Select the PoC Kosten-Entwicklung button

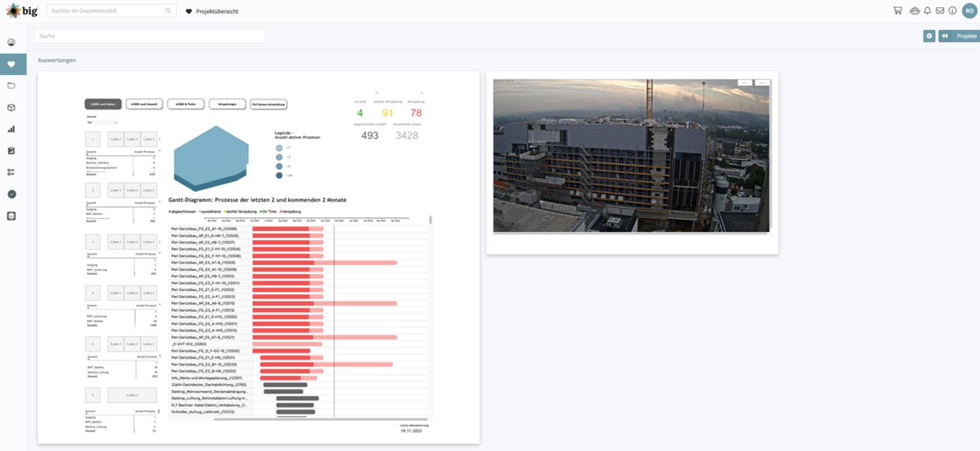[x=268, y=104]
